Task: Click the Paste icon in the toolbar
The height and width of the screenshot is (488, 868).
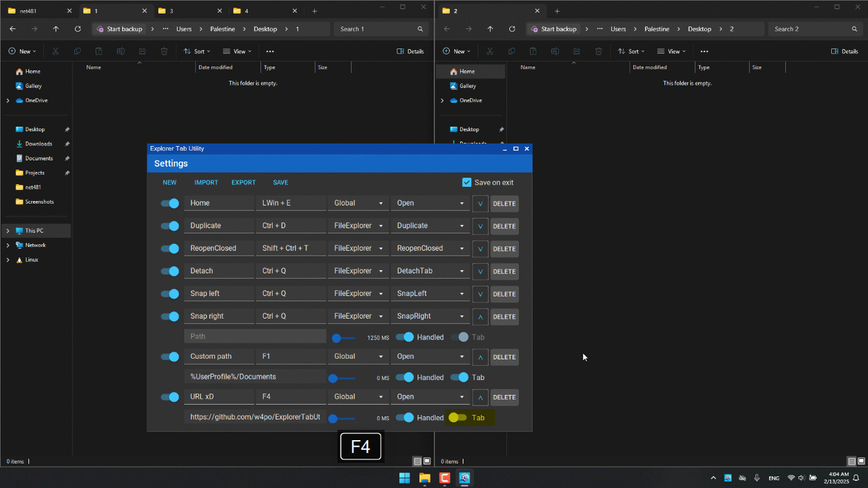Action: click(98, 51)
